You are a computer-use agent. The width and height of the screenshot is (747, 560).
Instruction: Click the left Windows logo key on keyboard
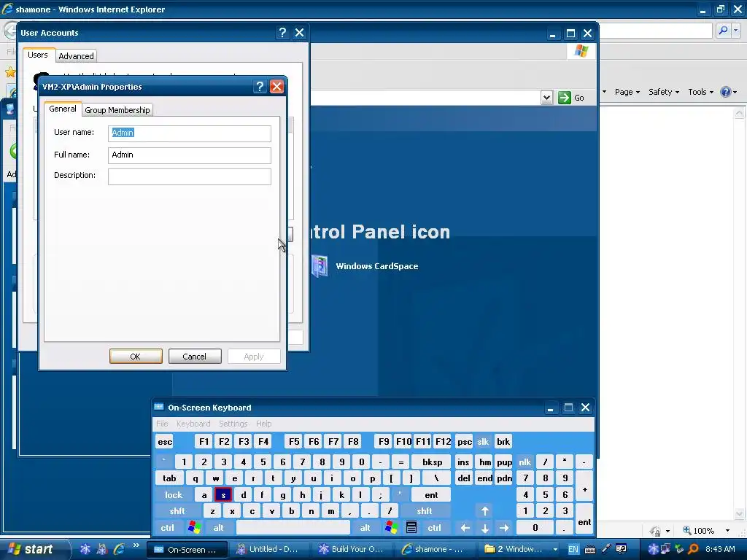(194, 528)
